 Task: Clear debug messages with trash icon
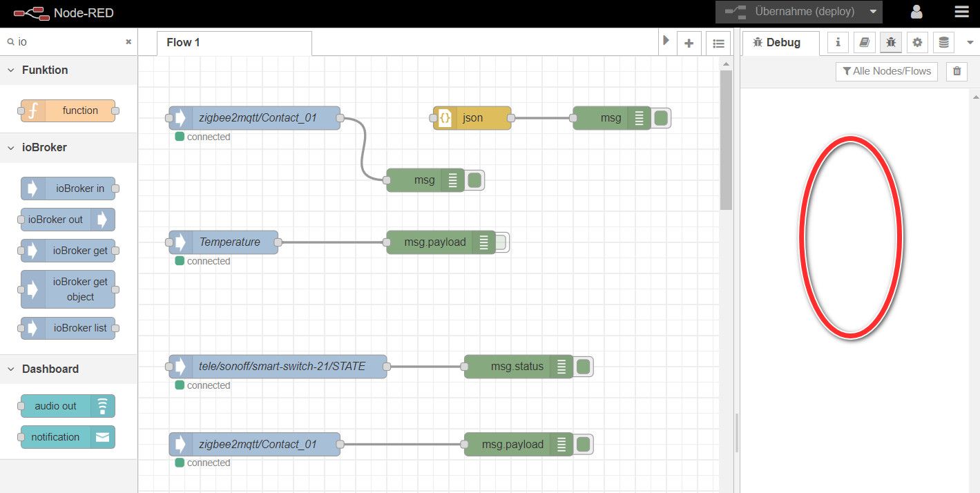tap(957, 71)
